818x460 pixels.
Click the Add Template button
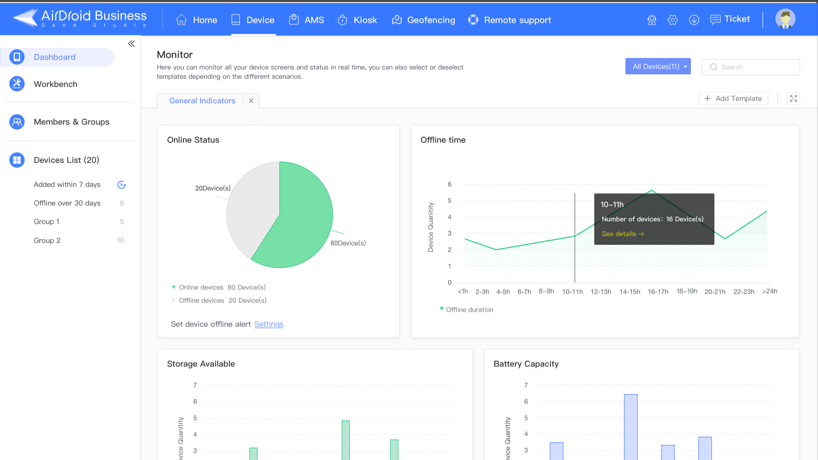(x=733, y=99)
